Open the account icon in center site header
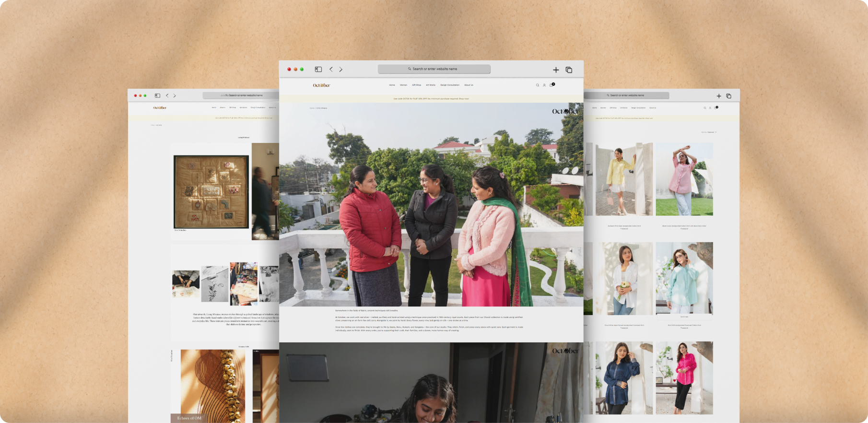Screen dimensions: 868x423 pyautogui.click(x=544, y=85)
